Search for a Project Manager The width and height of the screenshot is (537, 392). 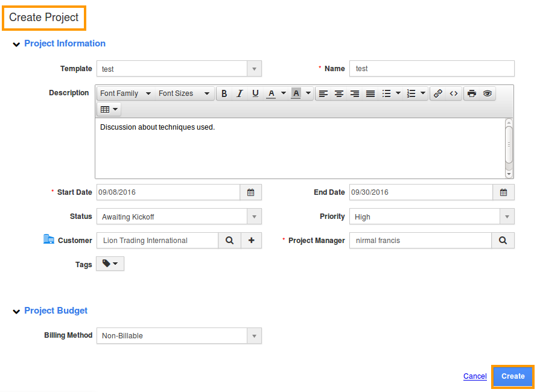pyautogui.click(x=503, y=241)
